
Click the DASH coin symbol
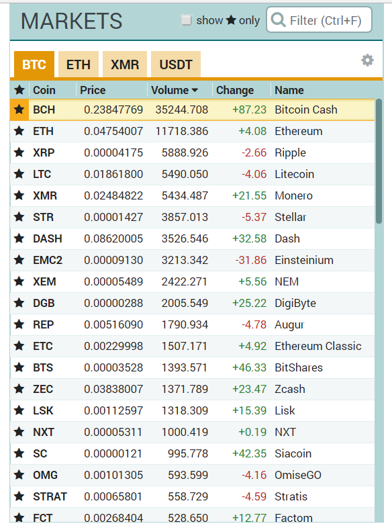[x=48, y=238]
